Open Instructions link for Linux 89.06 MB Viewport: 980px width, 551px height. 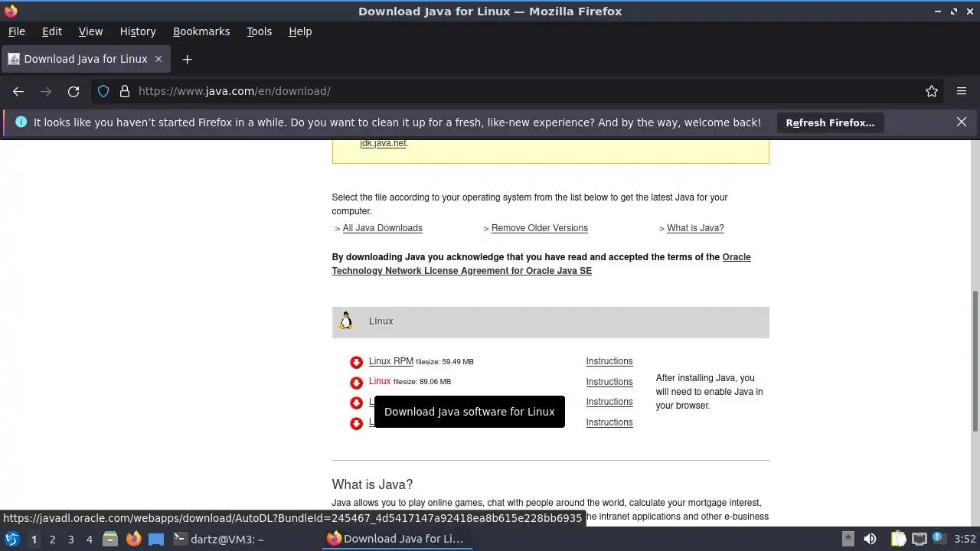609,382
